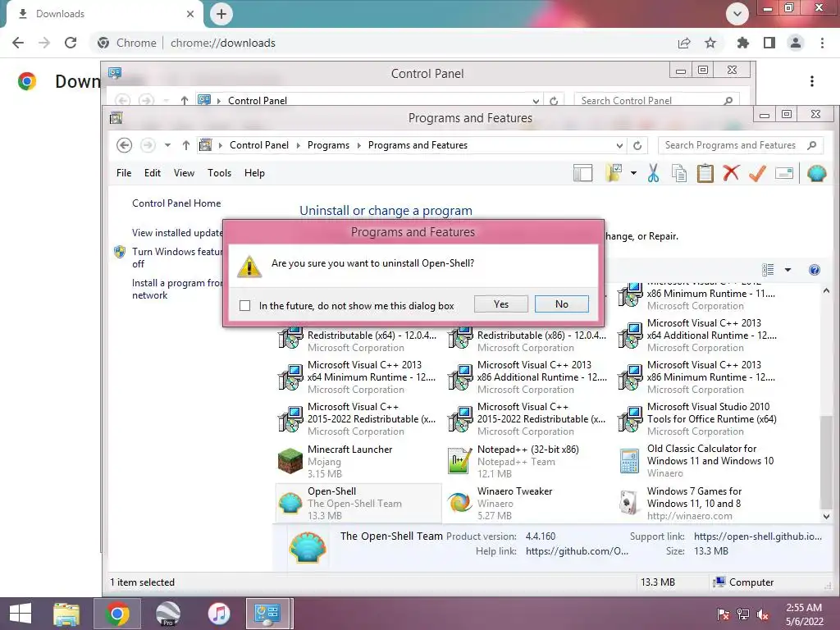Select the email/rename card toolbar icon
Screen dimensions: 840x630
tap(783, 173)
